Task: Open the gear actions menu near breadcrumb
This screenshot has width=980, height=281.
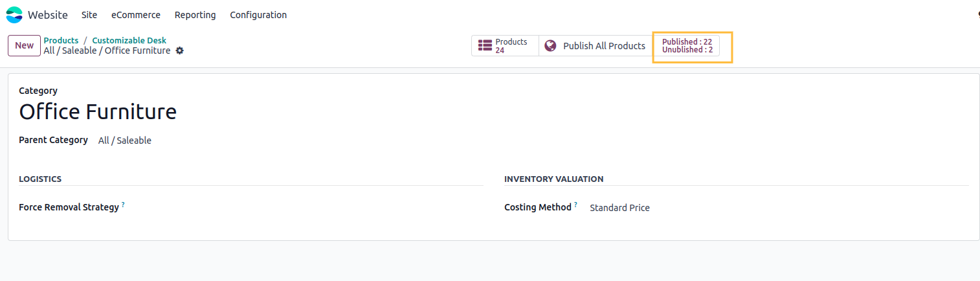Action: click(x=180, y=51)
